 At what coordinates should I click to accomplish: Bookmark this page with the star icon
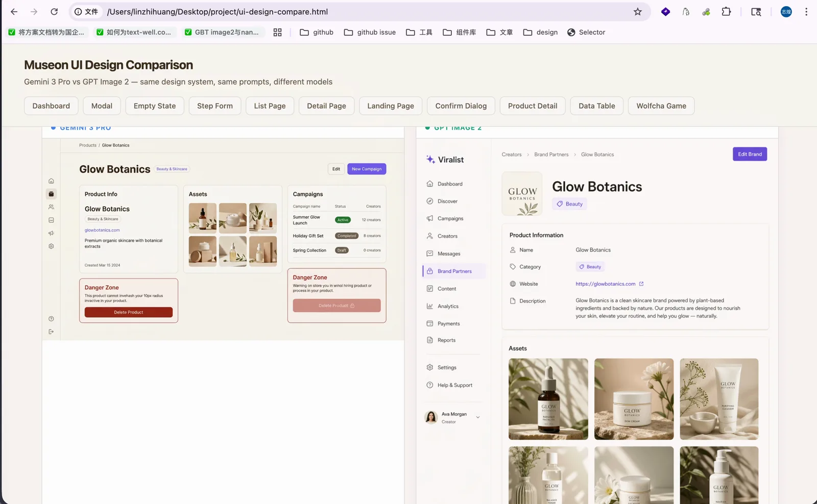coord(638,12)
